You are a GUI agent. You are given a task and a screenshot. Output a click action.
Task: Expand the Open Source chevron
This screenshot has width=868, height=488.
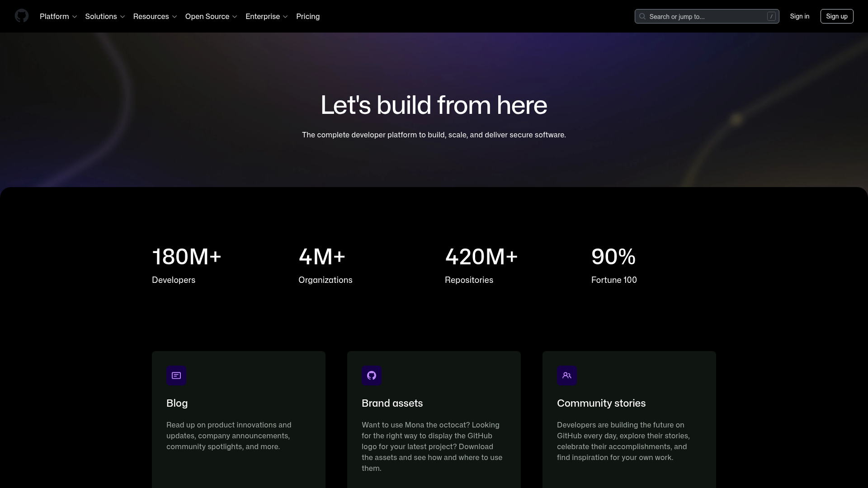point(235,17)
